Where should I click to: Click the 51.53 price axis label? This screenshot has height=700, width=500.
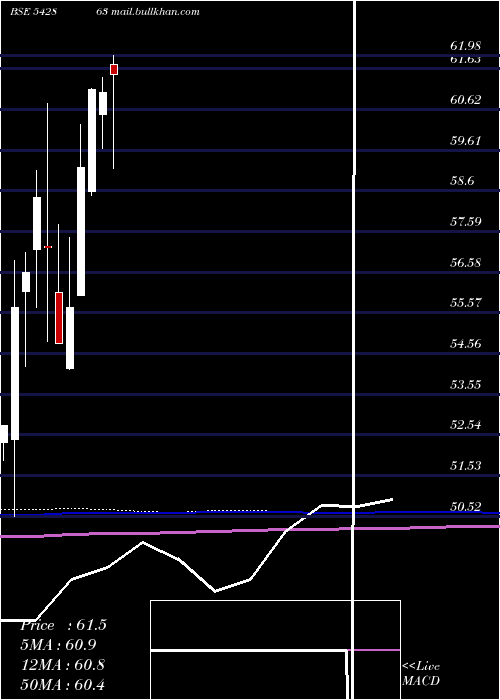coord(466,466)
